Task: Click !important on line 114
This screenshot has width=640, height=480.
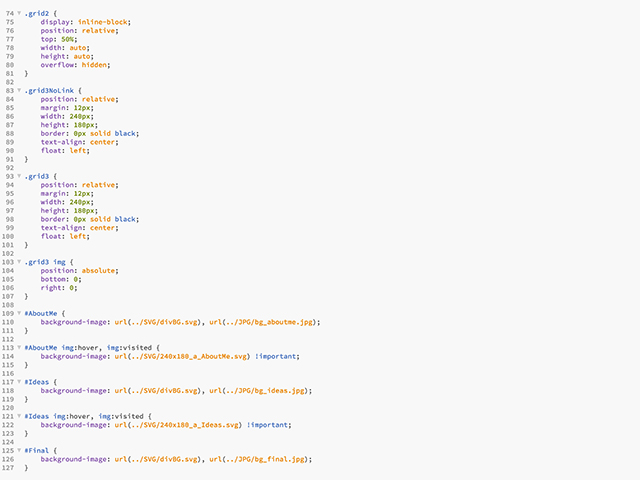Action: point(276,356)
